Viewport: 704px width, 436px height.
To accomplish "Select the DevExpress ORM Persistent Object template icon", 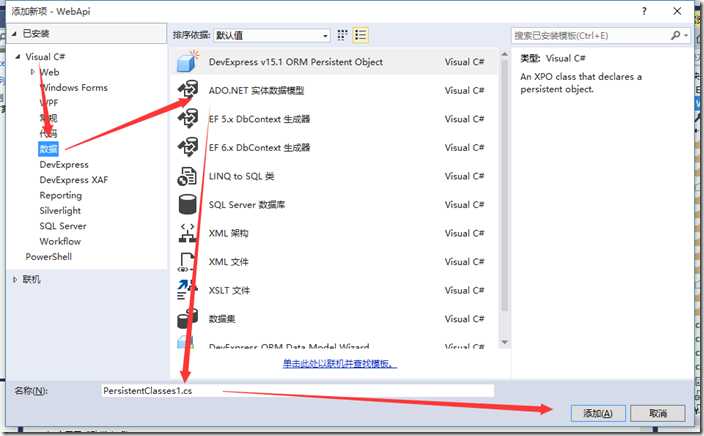I will click(x=188, y=62).
